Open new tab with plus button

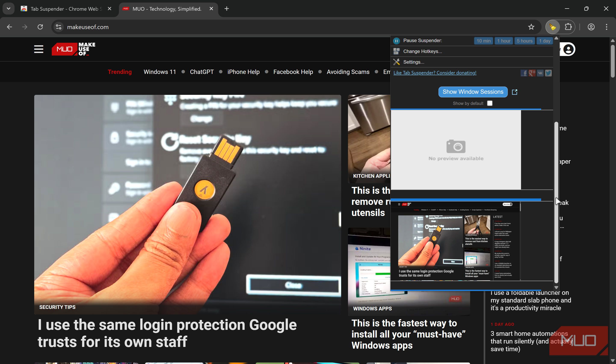pyautogui.click(x=227, y=9)
